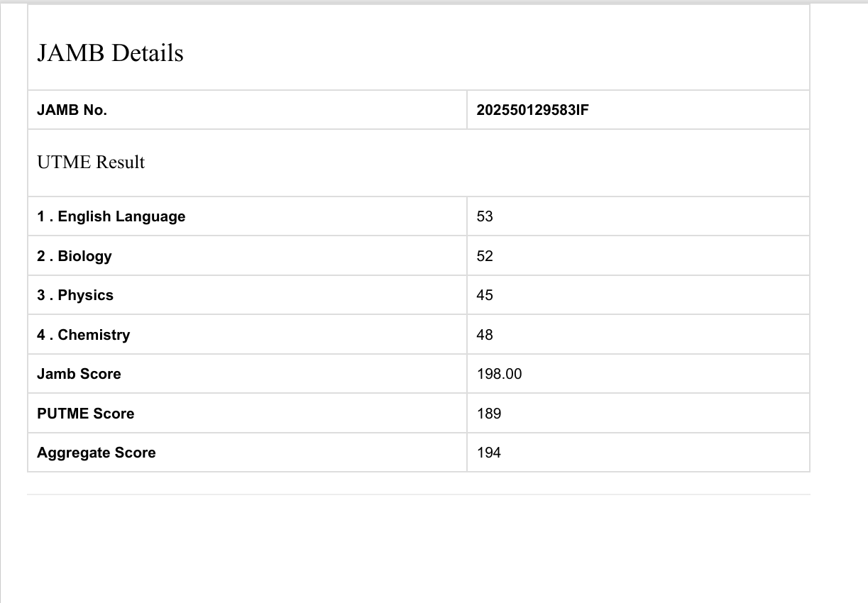Click the Chemistry score 48
Screen dimensions: 868x603
point(485,335)
